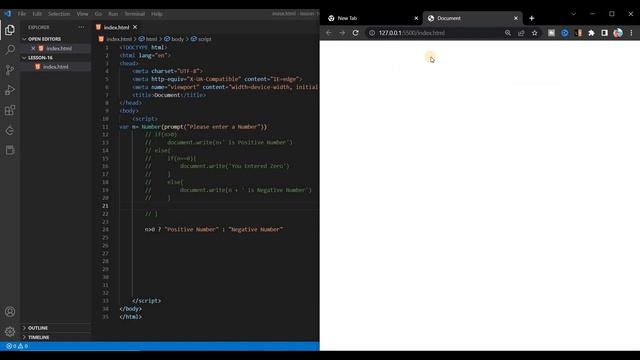Click the Chrome address bar URL
Image resolution: width=640 pixels, height=360 pixels.
click(411, 33)
